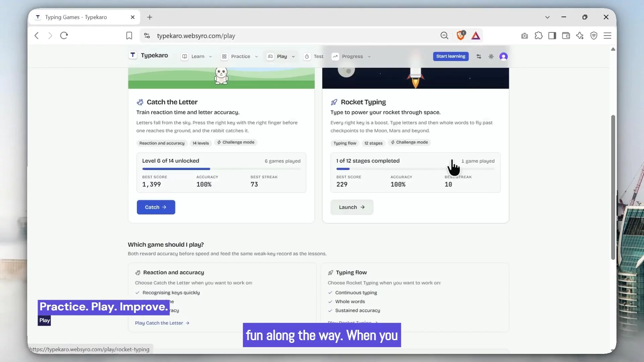
Task: Click the Launch button for Rocket Typing
Action: (352, 207)
